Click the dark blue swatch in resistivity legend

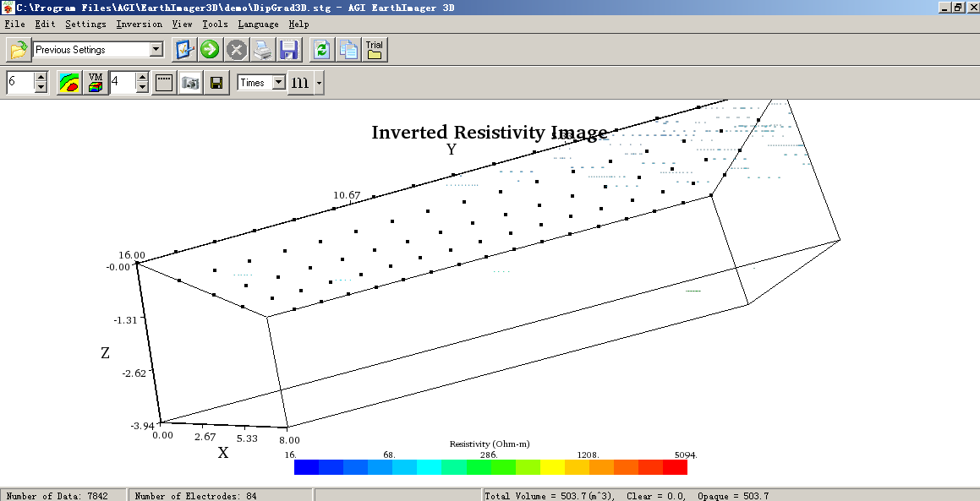point(306,467)
